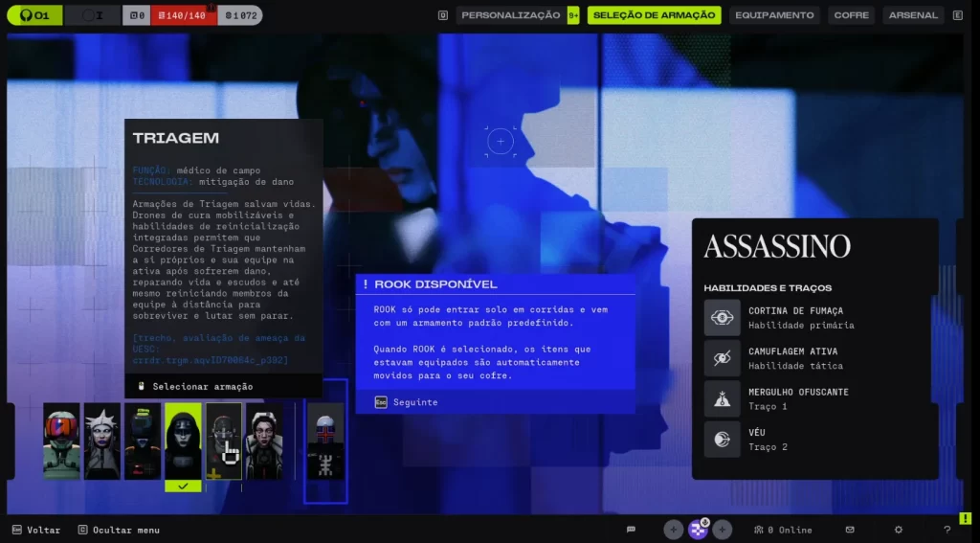The height and width of the screenshot is (543, 980).
Task: Click Selecionar armação button
Action: pos(202,386)
